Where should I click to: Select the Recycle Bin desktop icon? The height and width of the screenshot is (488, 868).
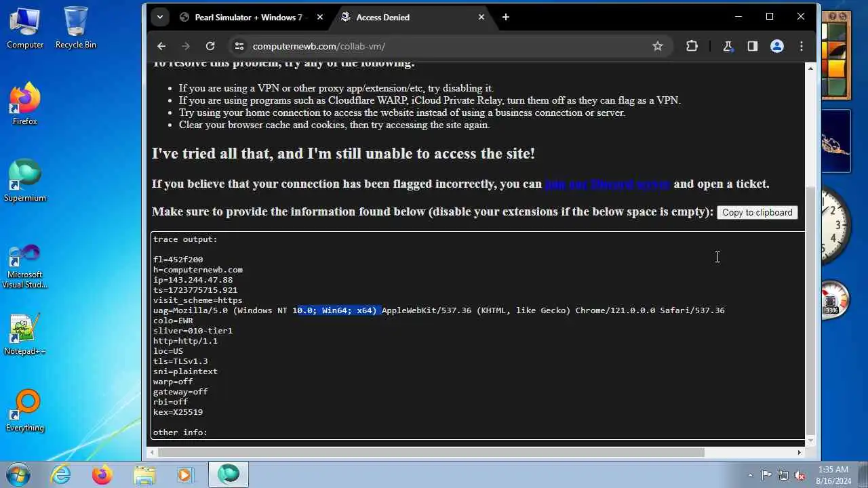point(76,28)
